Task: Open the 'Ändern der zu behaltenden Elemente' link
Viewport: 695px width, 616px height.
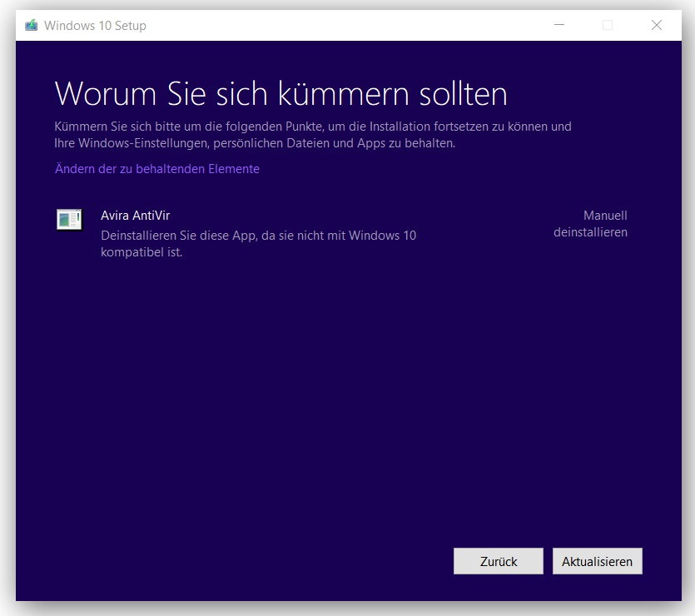Action: click(157, 169)
